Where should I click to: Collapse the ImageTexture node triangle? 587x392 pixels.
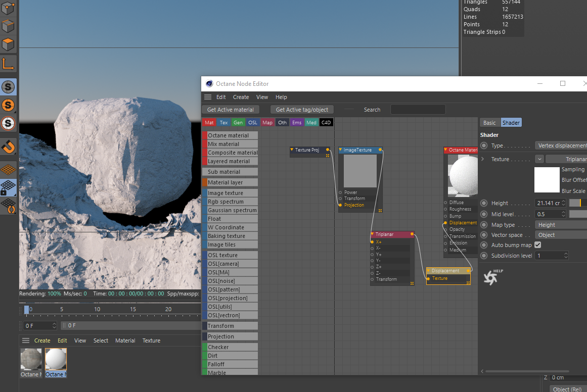click(340, 150)
